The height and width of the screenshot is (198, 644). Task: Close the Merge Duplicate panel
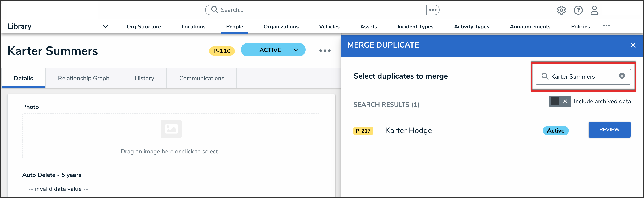click(633, 45)
